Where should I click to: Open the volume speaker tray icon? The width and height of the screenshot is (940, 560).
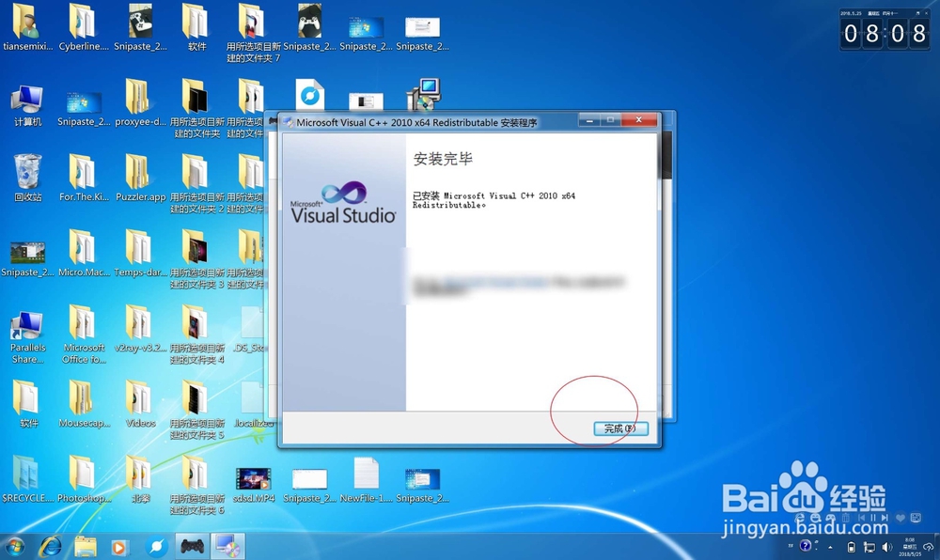click(x=887, y=547)
